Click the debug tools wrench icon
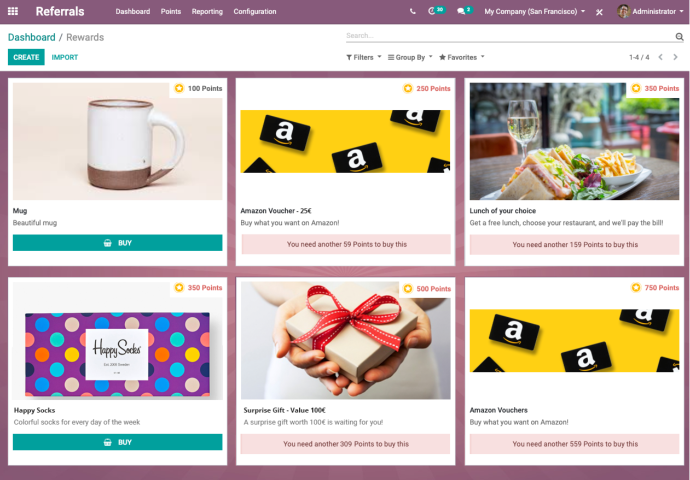The height and width of the screenshot is (480, 690). point(599,12)
